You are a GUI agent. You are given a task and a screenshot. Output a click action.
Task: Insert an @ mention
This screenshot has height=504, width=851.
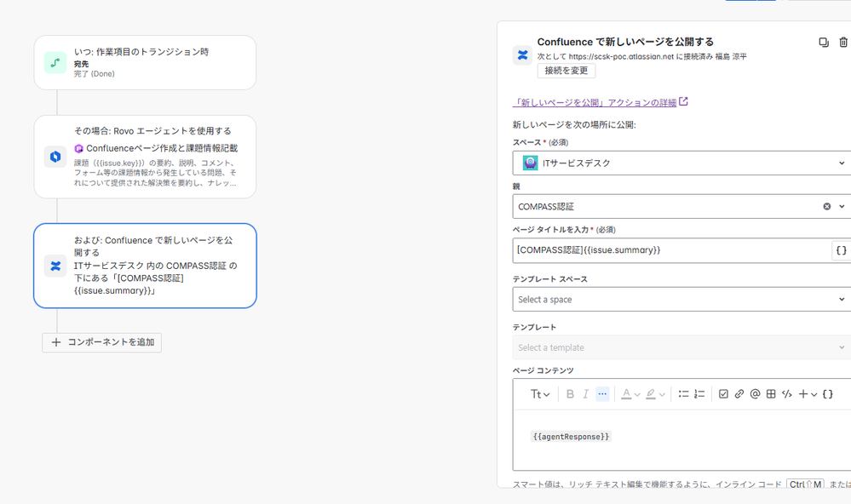(x=755, y=394)
